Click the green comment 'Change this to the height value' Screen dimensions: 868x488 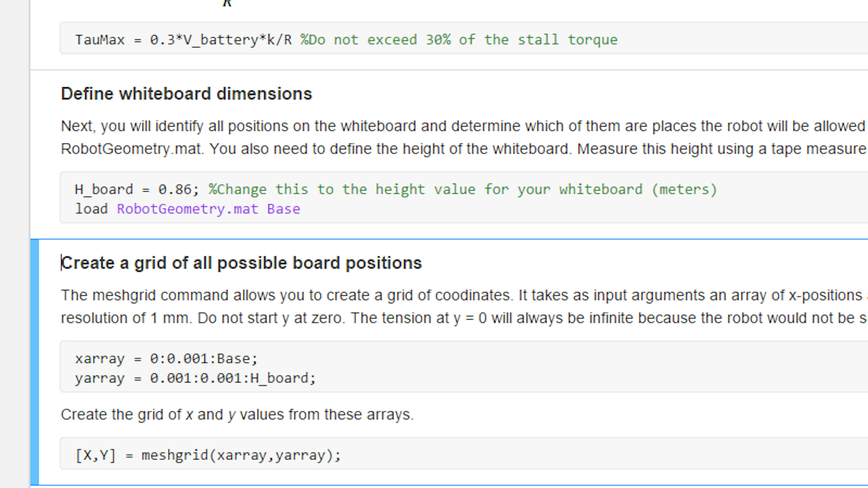[x=463, y=190]
